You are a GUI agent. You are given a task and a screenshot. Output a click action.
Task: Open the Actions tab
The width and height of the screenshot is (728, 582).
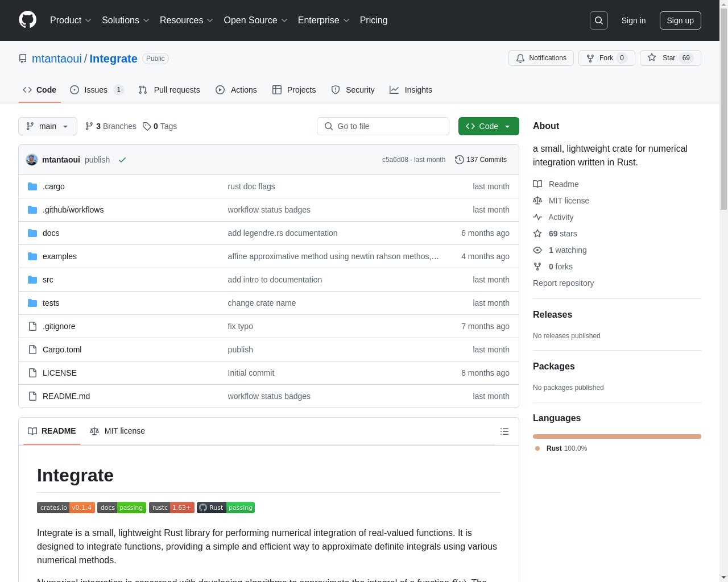pos(236,90)
